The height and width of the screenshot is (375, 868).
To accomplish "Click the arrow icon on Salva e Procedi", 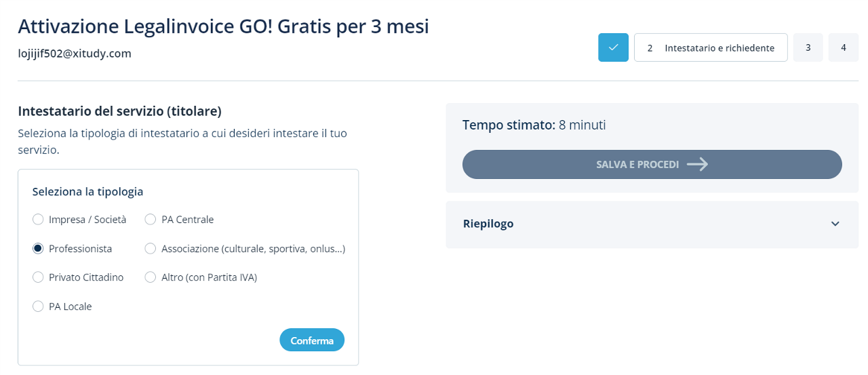I will pos(697,164).
